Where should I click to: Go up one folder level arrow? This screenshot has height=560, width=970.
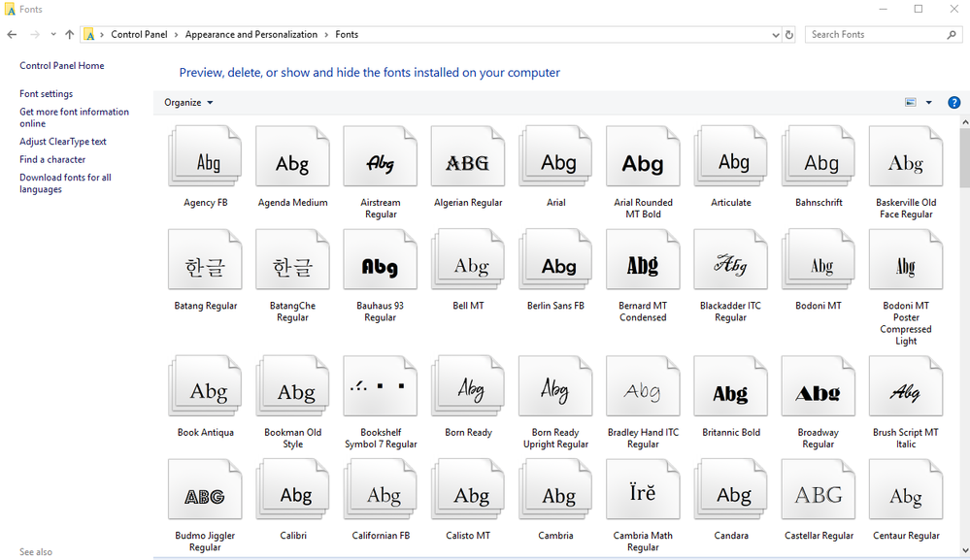(x=69, y=35)
